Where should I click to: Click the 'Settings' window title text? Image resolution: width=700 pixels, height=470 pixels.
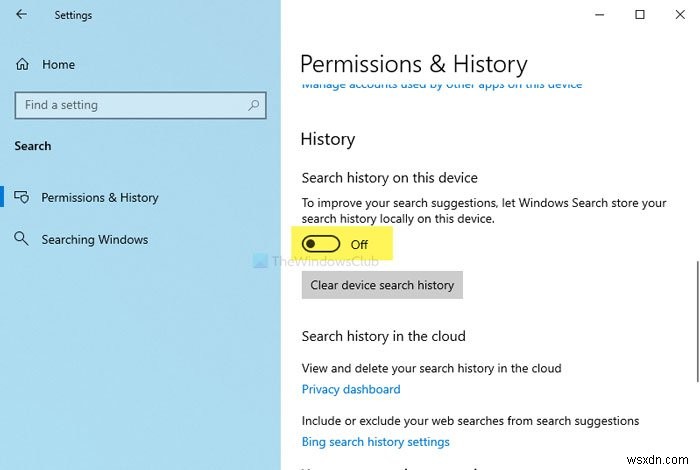(73, 15)
